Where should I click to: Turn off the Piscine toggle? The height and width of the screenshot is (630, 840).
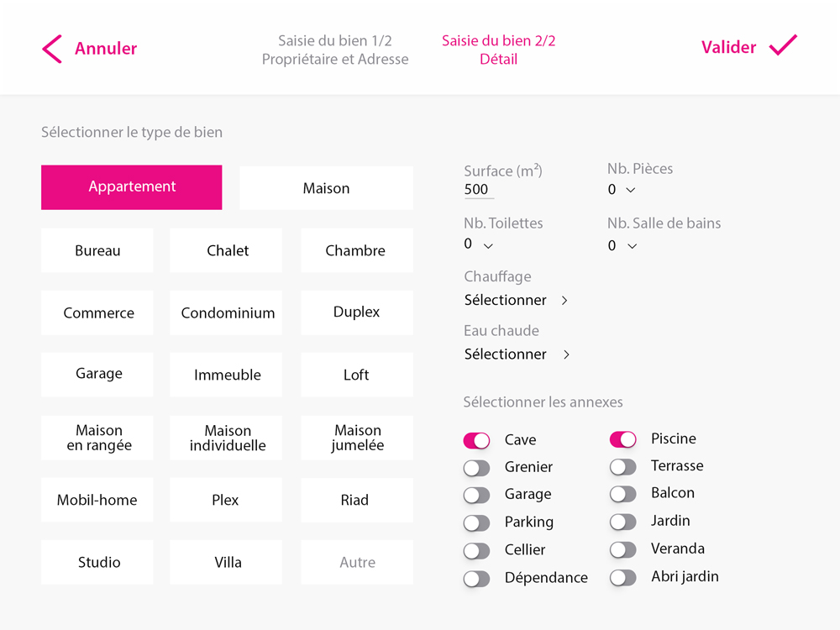pyautogui.click(x=622, y=439)
